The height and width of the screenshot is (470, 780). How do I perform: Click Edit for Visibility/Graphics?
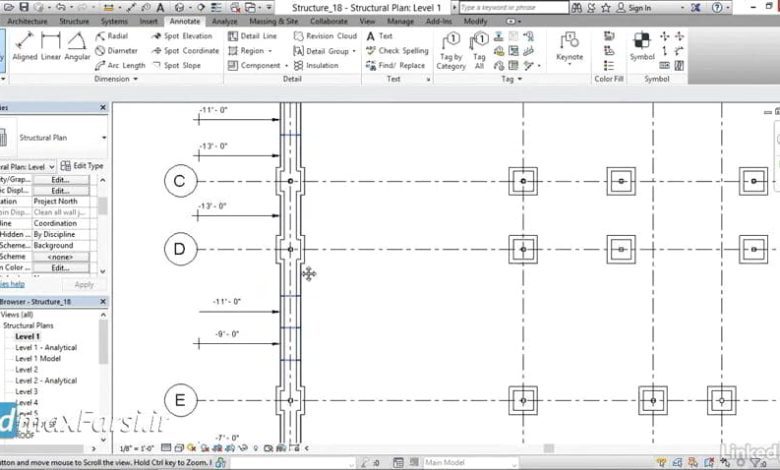[x=61, y=180]
